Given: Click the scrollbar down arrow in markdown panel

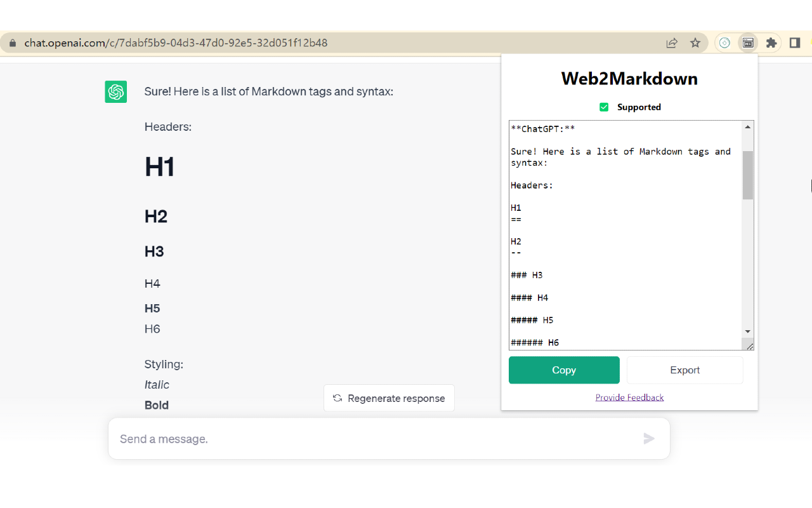Looking at the screenshot, I should 747,331.
